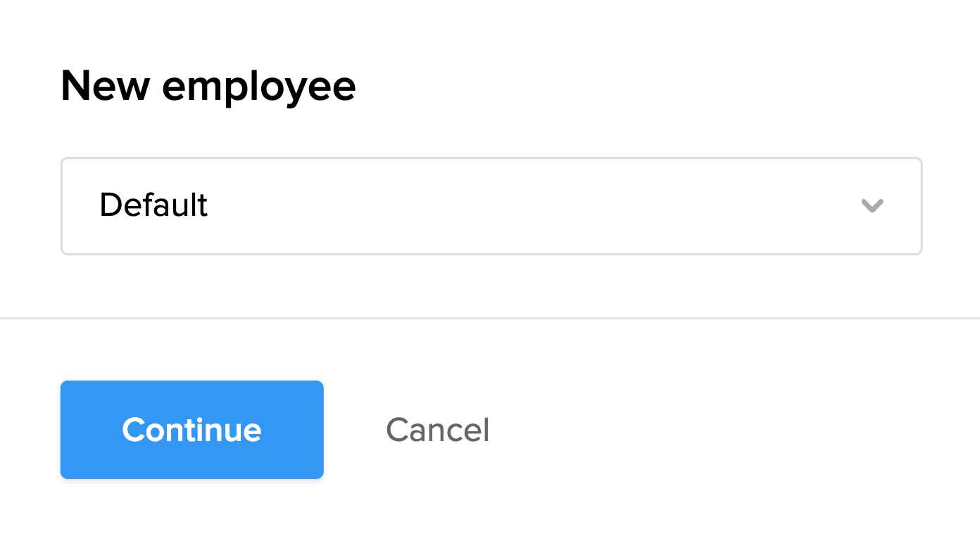This screenshot has height=536, width=980.
Task: Hit Continue to proceed with Default
Action: coord(191,430)
